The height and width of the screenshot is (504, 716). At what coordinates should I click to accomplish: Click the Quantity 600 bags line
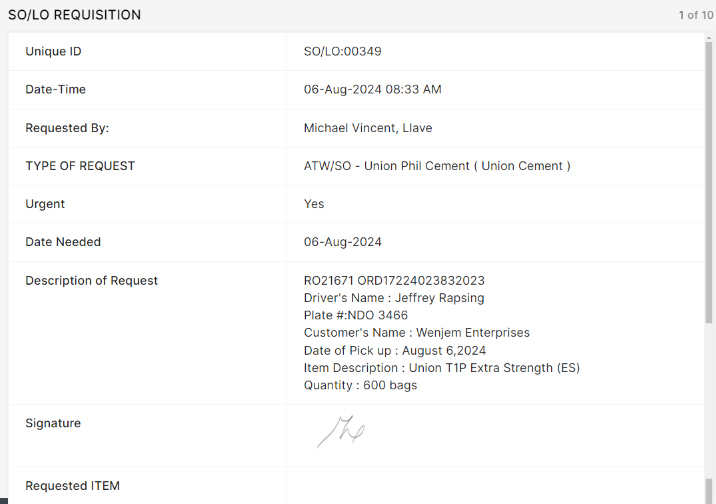point(360,385)
